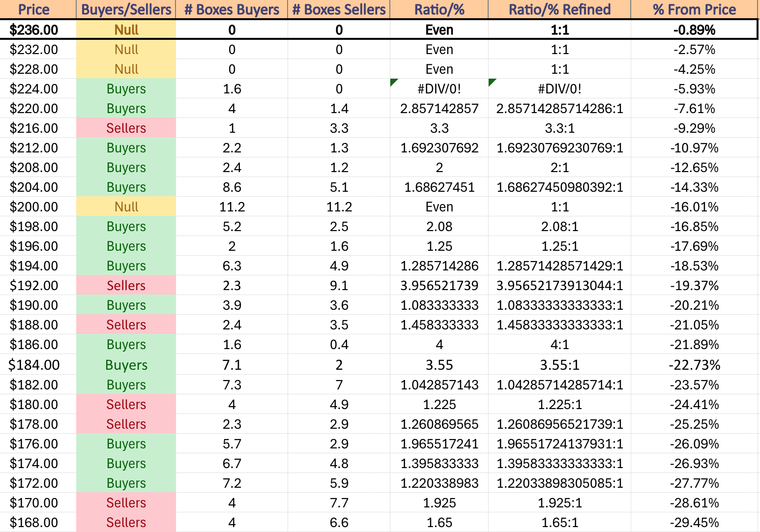
Task: Click the 1.965517241 ratio cell
Action: tap(439, 443)
